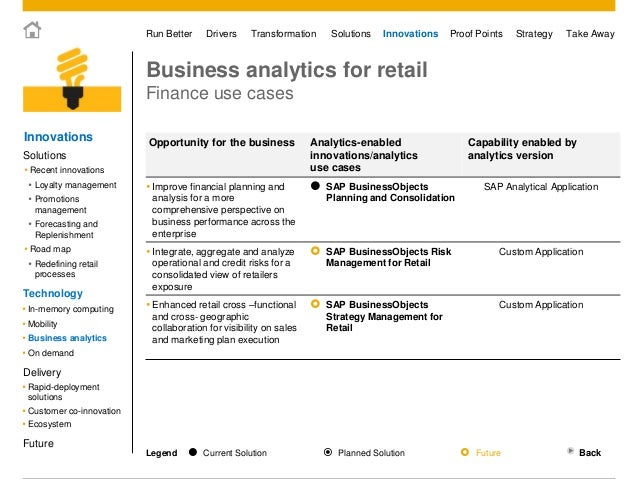Open Forecasting and Replenishment link

click(x=66, y=230)
